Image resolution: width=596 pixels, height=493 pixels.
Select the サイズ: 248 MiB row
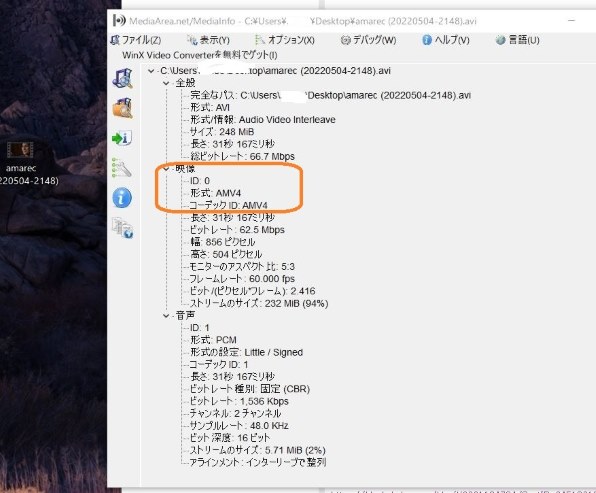[222, 132]
